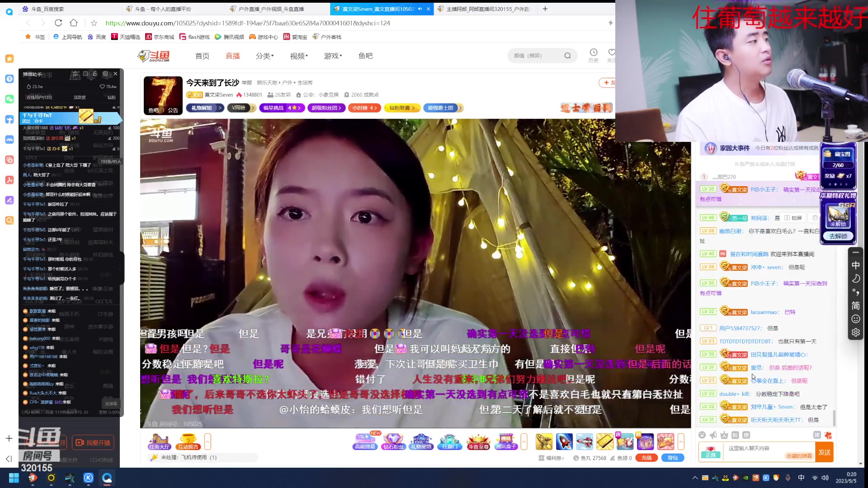Screen dimensions: 868x488
Task: Toggle the moon night mode on floating toolbar
Action: 856,279
